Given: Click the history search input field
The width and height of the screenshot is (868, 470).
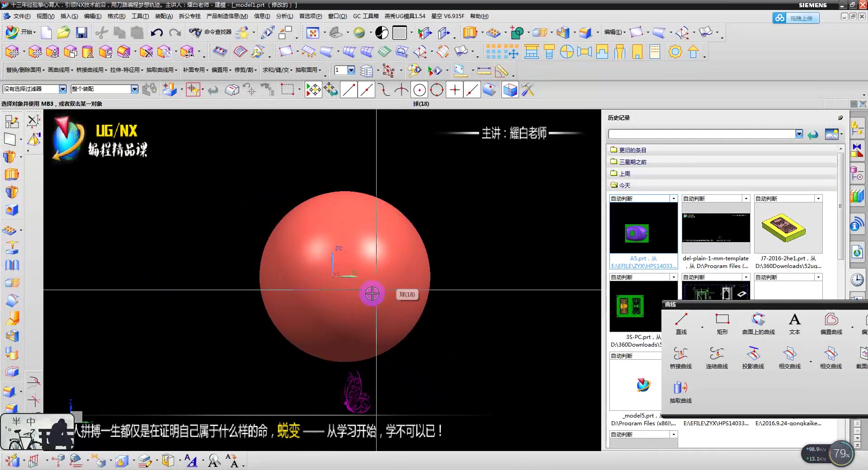Looking at the screenshot, I should pos(702,134).
